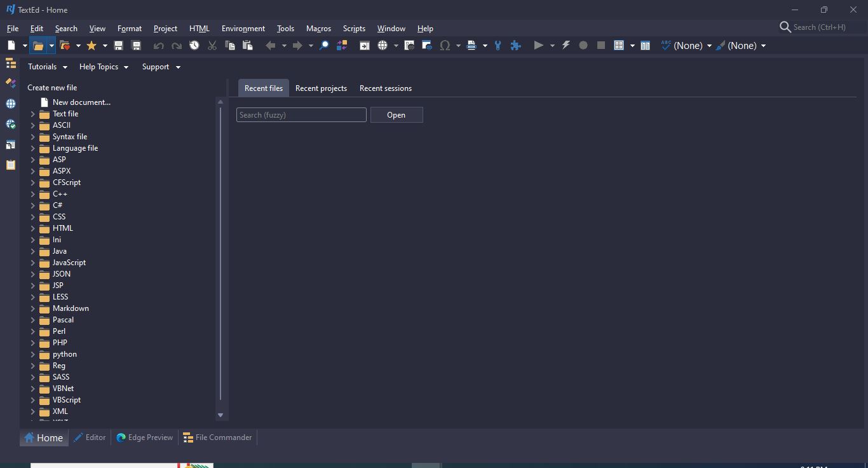
Task: Open the brush syntax (None) dropdown
Action: pos(763,46)
